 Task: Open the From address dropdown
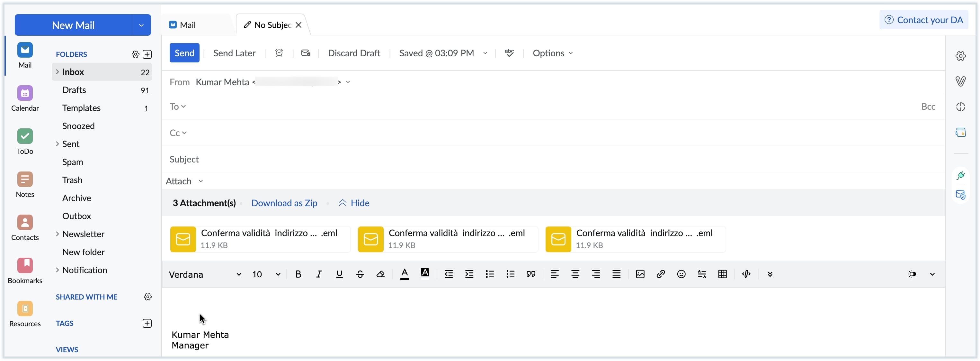point(348,82)
